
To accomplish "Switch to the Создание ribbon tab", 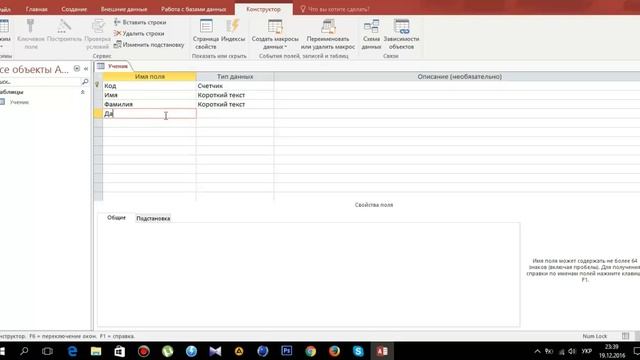I will (x=74, y=9).
